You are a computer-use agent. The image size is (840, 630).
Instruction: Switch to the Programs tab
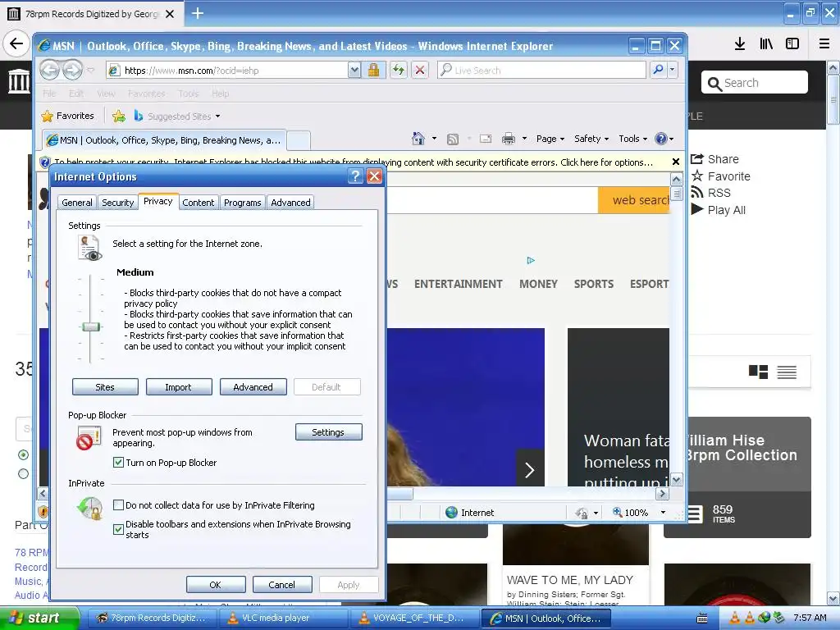point(243,203)
